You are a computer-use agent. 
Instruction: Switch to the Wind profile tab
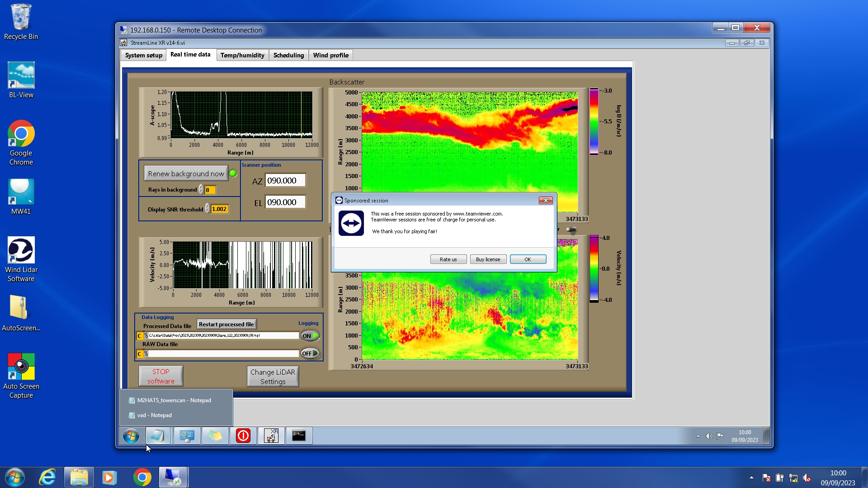click(330, 55)
